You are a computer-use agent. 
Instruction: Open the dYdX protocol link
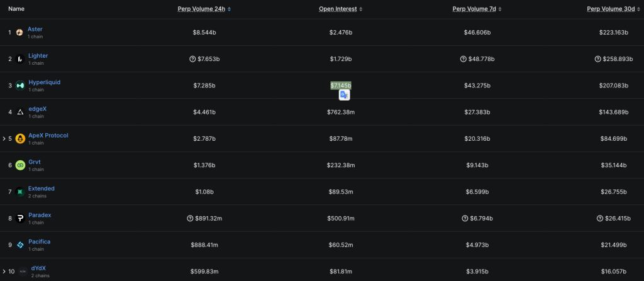click(38, 268)
